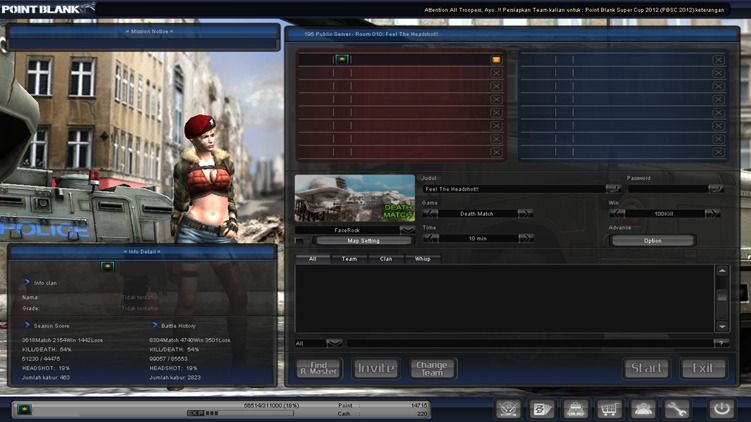
Task: Click the Find R.Master button
Action: click(x=319, y=368)
